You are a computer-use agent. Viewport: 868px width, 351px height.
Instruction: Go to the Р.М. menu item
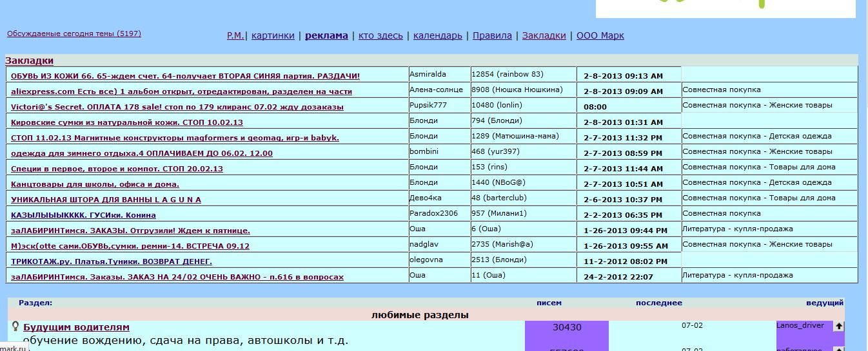[x=235, y=35]
